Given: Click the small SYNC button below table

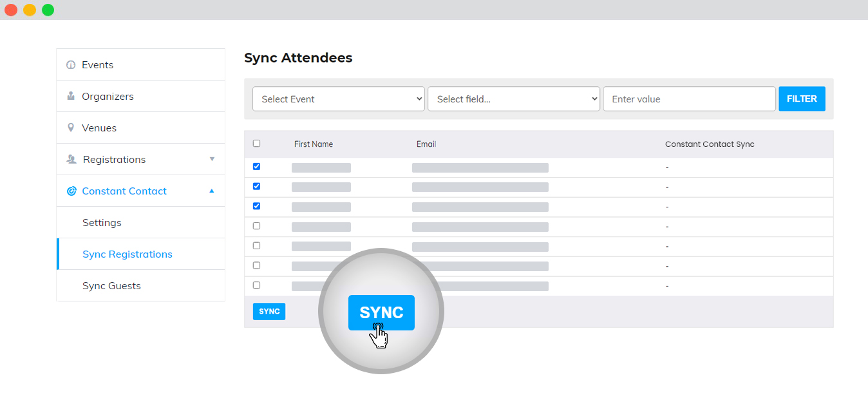Looking at the screenshot, I should coord(269,312).
